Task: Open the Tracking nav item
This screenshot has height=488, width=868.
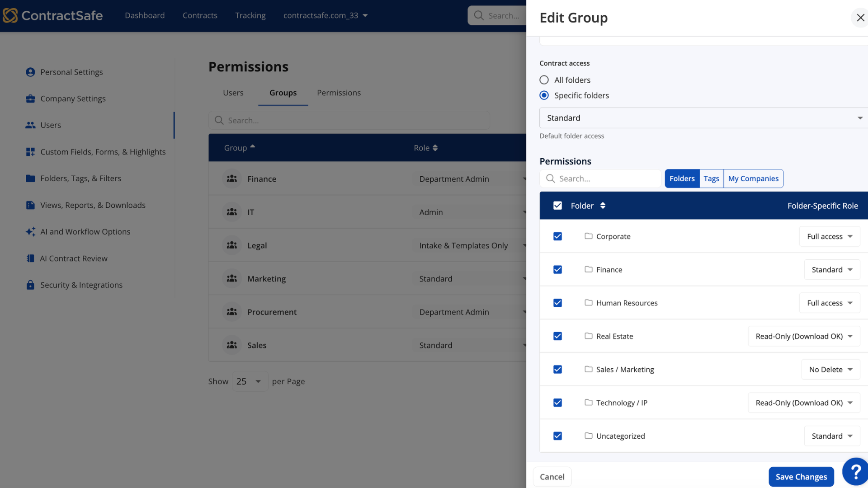Action: pos(250,15)
